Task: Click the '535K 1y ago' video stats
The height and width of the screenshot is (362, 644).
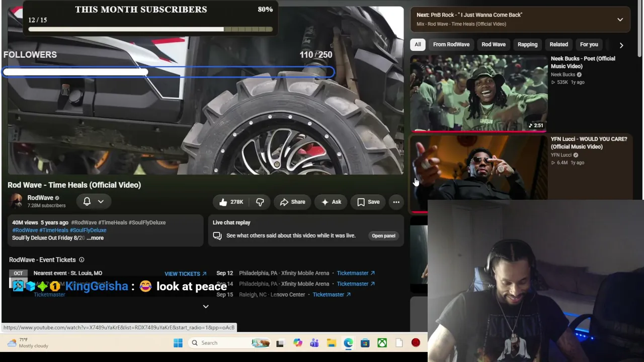Action: pos(568,82)
